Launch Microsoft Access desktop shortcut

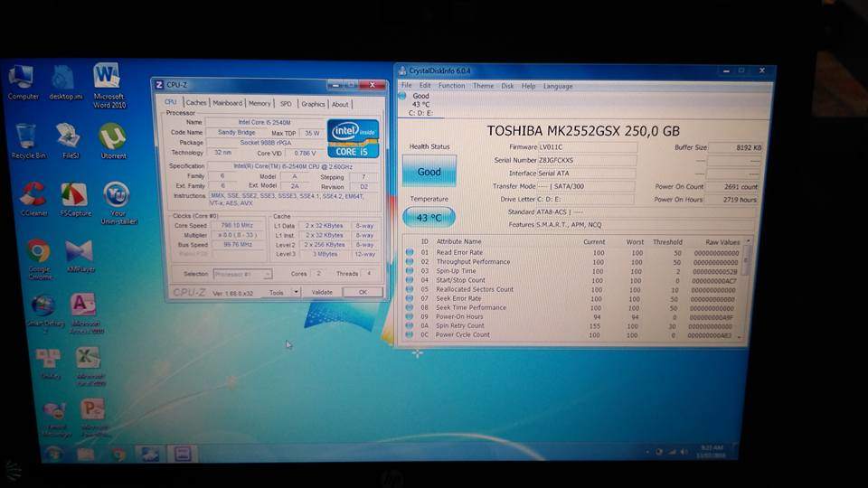pos(87,314)
